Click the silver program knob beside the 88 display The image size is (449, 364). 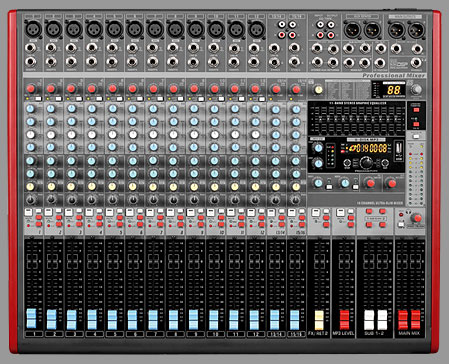(x=416, y=89)
